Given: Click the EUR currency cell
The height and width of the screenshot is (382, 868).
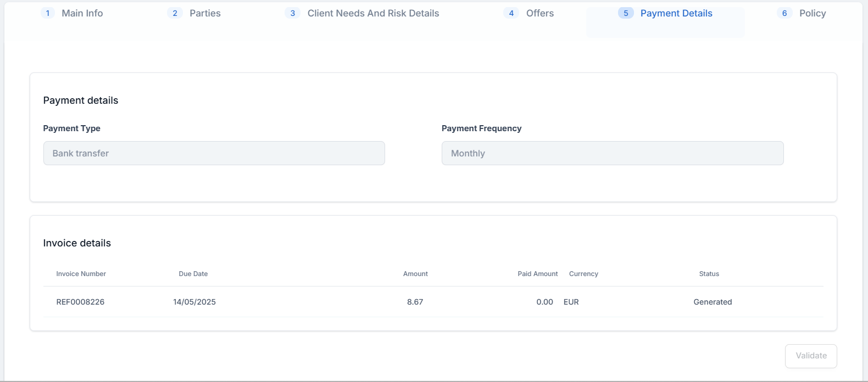Looking at the screenshot, I should click(x=571, y=302).
